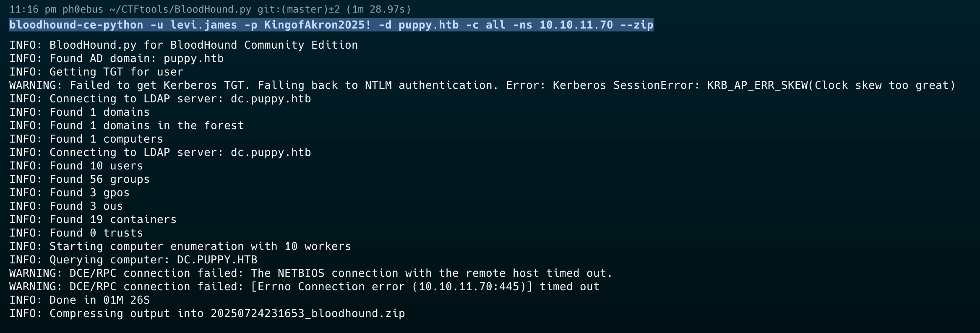
Task: Click the nameserver IP 10.10.11.70 argument
Action: click(576, 25)
